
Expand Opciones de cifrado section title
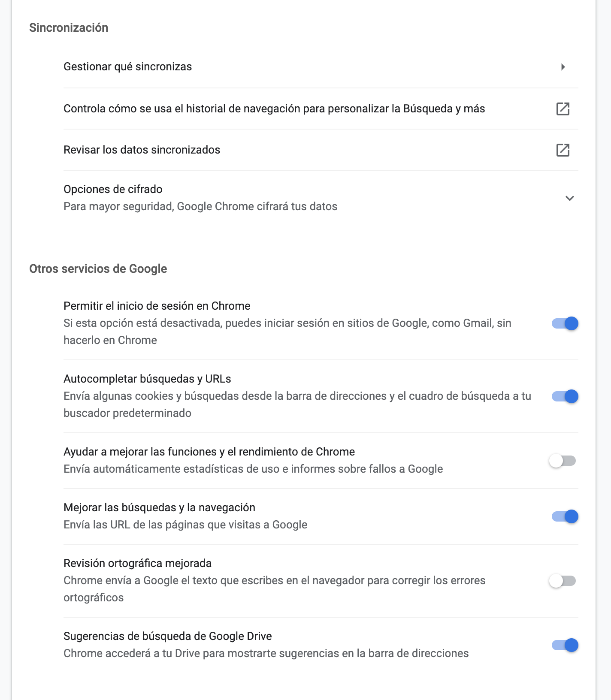(x=113, y=189)
